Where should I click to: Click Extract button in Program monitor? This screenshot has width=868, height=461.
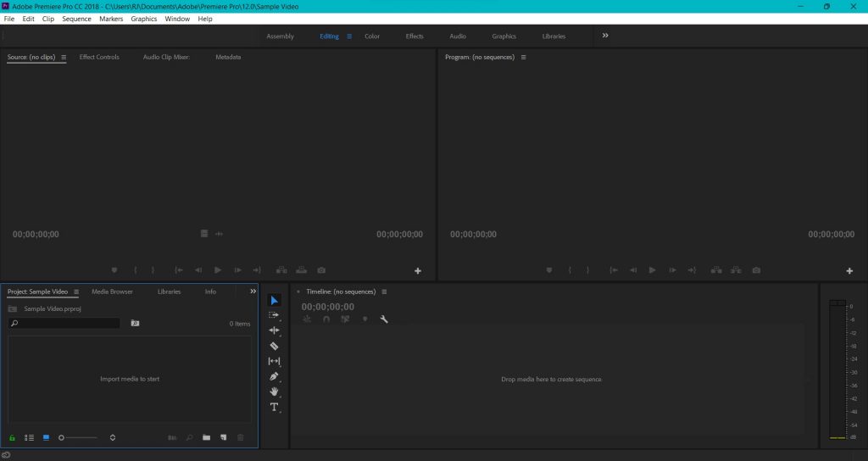(736, 270)
